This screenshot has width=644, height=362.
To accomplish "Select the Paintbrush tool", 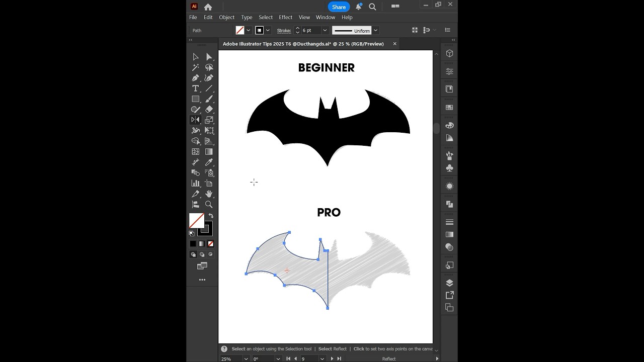I will click(x=209, y=99).
